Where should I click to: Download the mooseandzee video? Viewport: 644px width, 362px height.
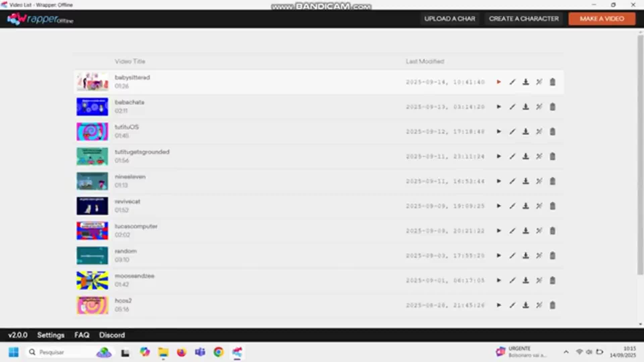pos(526,280)
